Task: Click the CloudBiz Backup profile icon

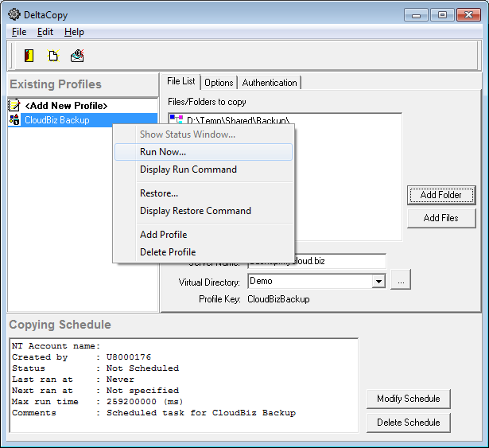Action: click(x=14, y=120)
